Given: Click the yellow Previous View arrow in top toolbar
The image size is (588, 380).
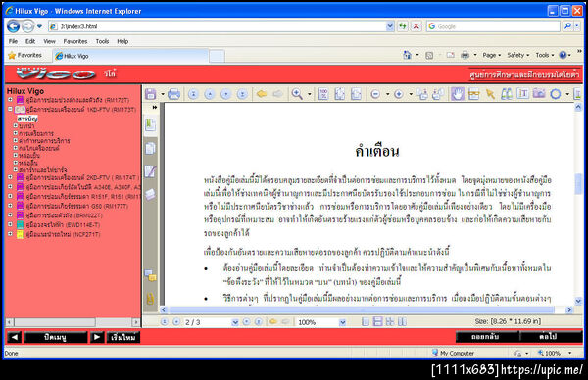Looking at the screenshot, I should [262, 94].
